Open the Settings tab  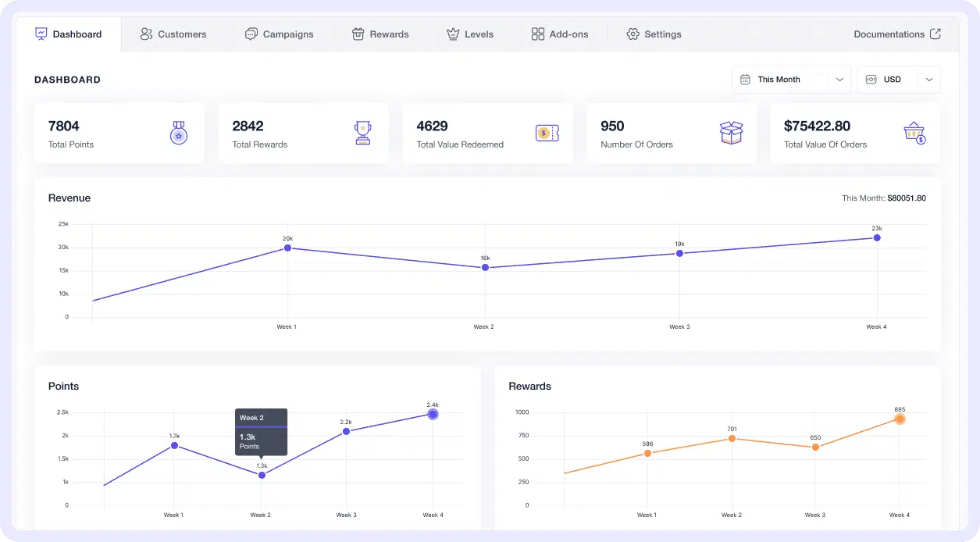point(654,34)
